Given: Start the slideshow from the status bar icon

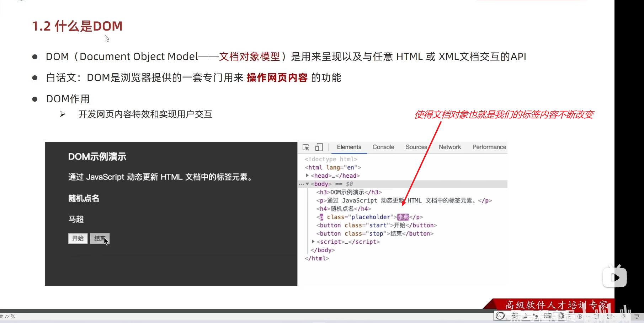Looking at the screenshot, I should point(637,316).
